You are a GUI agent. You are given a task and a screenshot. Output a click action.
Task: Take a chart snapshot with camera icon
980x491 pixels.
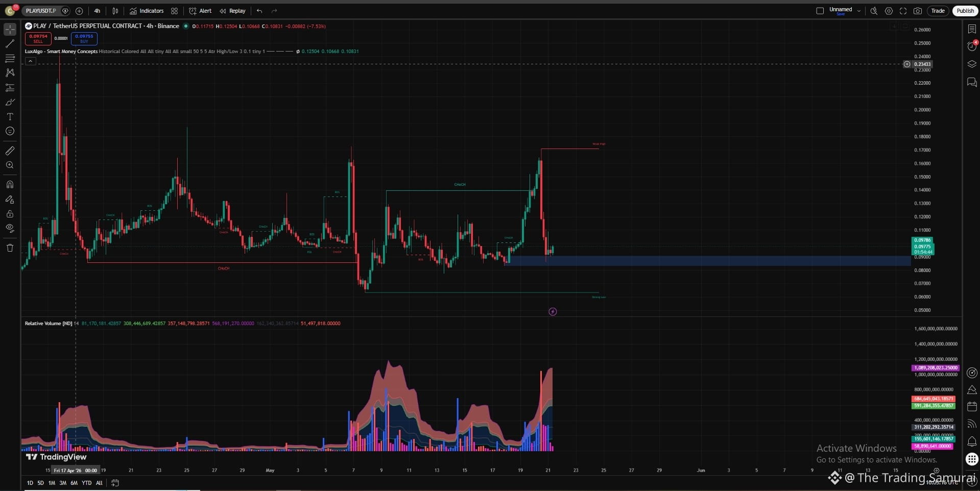(x=918, y=11)
